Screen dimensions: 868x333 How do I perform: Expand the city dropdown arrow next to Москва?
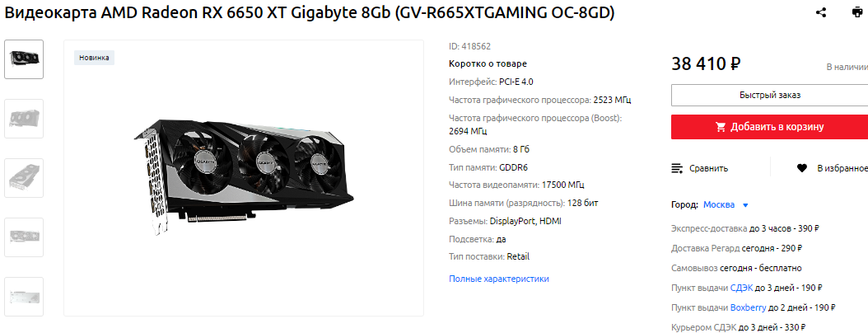(745, 205)
